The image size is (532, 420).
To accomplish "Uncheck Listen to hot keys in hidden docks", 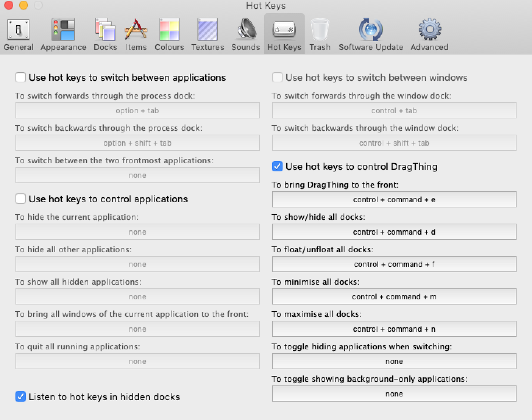I will point(21,397).
